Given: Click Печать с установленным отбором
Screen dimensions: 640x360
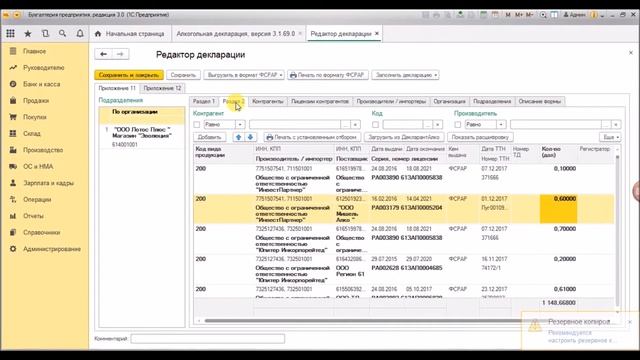Looking at the screenshot, I should [x=312, y=137].
